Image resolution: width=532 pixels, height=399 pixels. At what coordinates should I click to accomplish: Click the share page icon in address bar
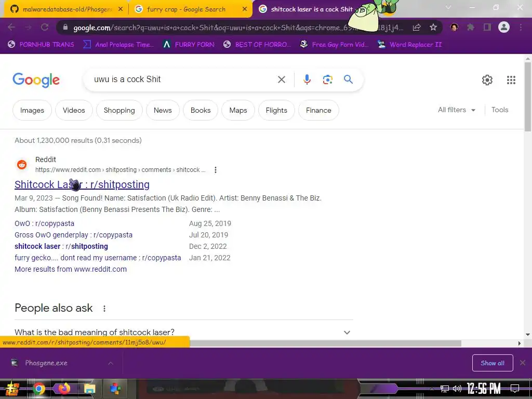(x=417, y=27)
